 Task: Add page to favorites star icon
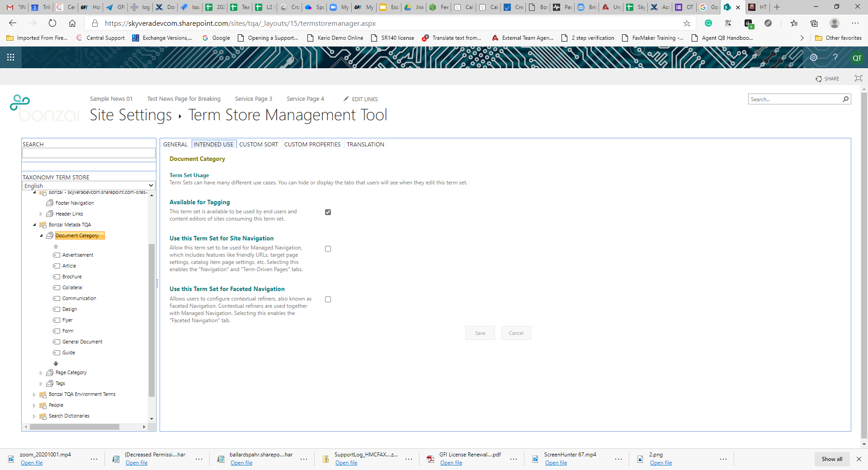point(687,23)
